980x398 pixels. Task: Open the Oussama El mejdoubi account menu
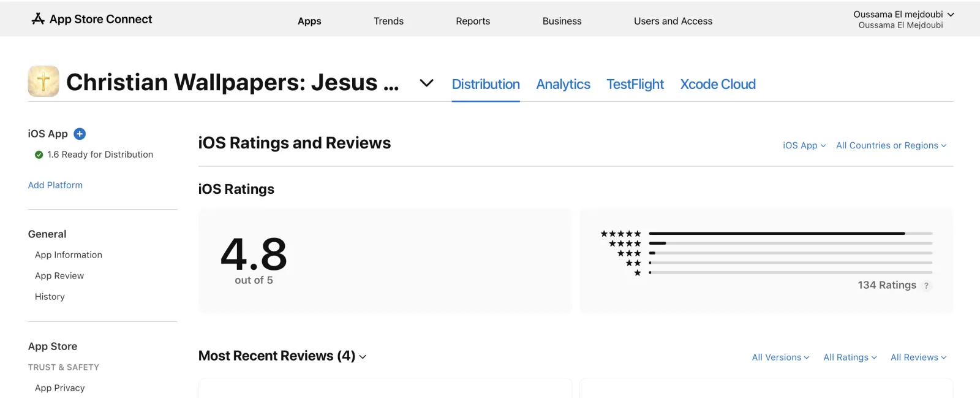coord(903,19)
